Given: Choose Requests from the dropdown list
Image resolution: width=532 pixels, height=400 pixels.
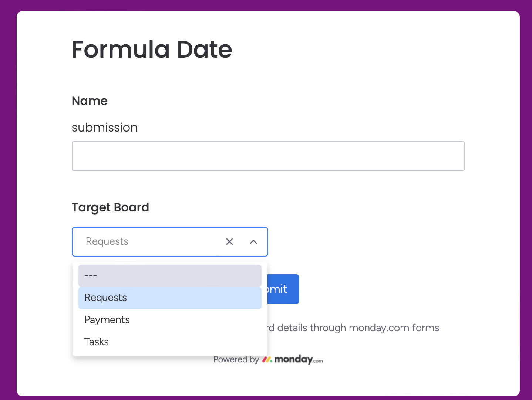Looking at the screenshot, I should [170, 298].
